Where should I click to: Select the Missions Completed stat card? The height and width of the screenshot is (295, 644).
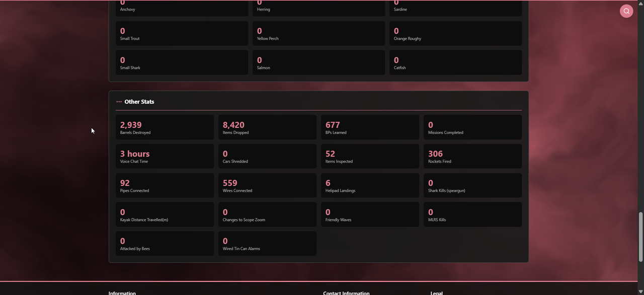click(x=472, y=127)
